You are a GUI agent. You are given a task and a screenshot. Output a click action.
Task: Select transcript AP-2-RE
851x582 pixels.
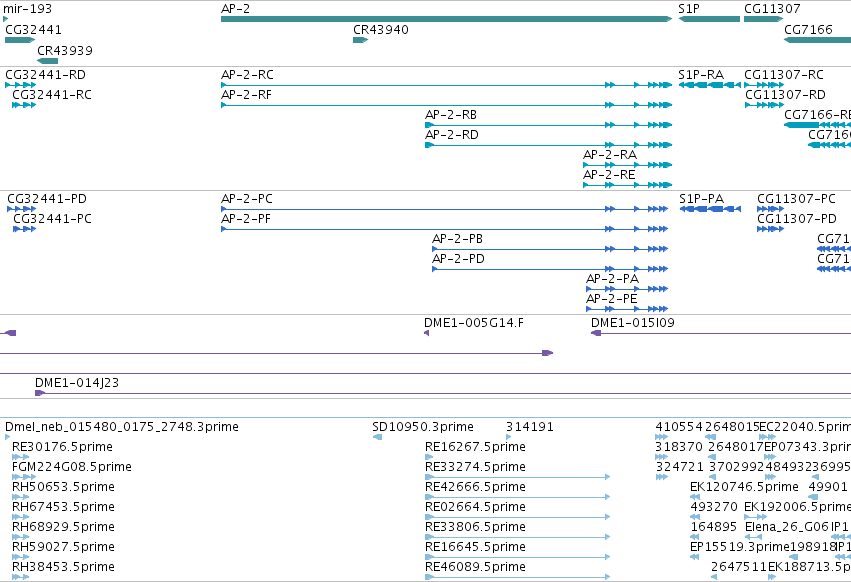(x=627, y=185)
